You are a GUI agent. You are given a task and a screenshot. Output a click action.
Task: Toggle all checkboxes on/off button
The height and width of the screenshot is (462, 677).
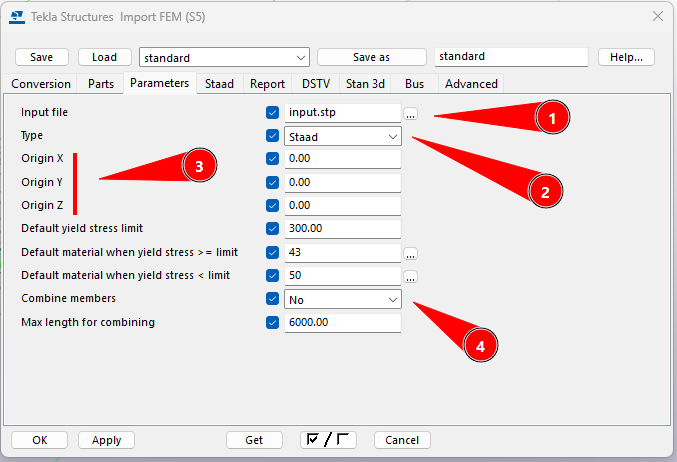(328, 440)
